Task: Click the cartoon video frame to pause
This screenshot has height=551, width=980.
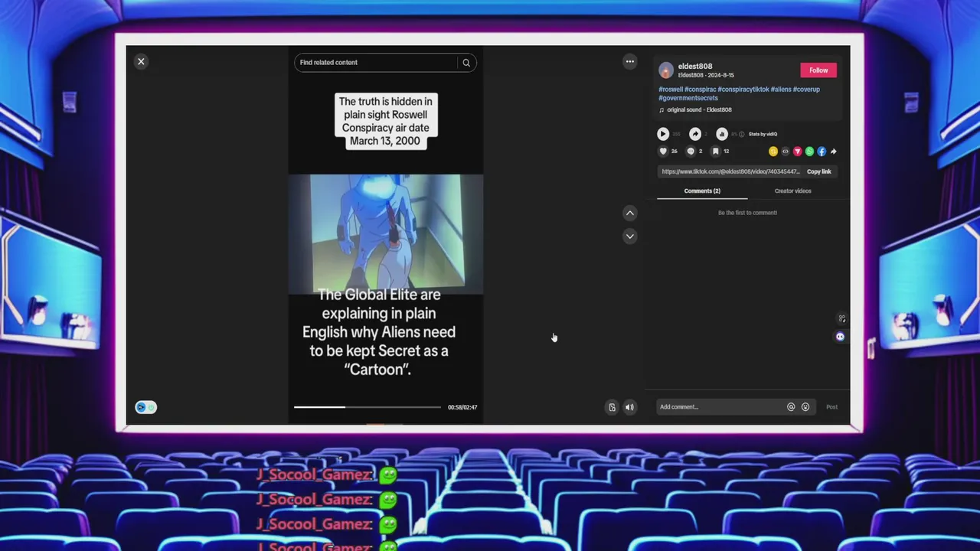Action: click(x=385, y=233)
